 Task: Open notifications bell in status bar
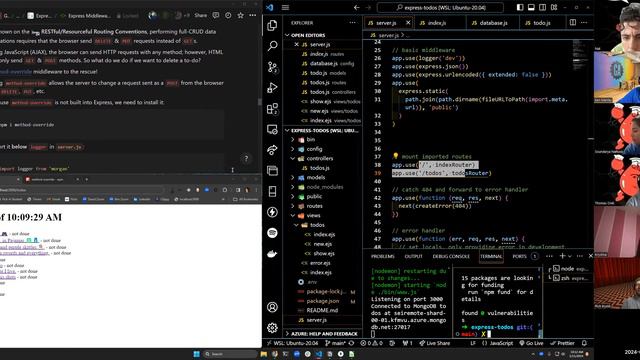[x=584, y=343]
